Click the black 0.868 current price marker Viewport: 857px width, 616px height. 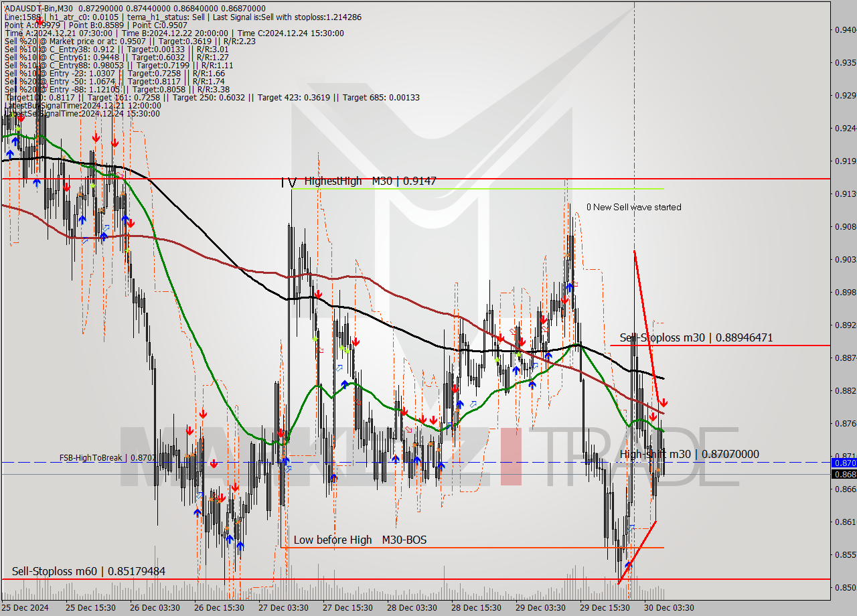pyautogui.click(x=844, y=474)
